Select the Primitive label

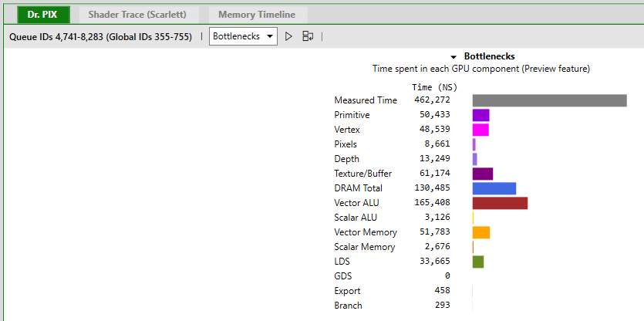point(352,115)
